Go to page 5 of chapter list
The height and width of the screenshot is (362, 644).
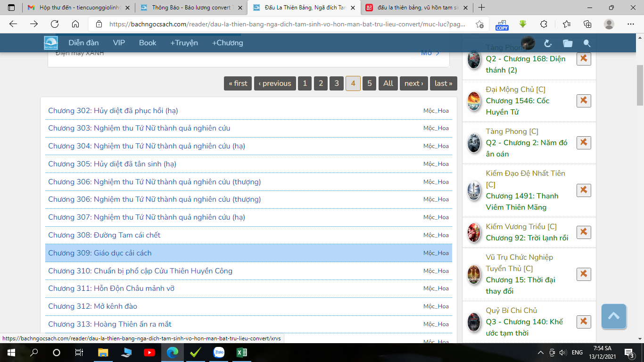(369, 83)
